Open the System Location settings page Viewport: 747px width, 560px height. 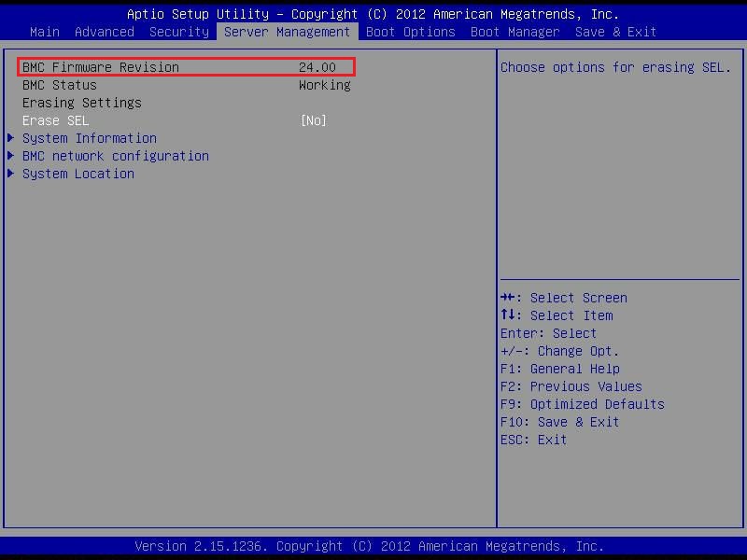click(78, 173)
